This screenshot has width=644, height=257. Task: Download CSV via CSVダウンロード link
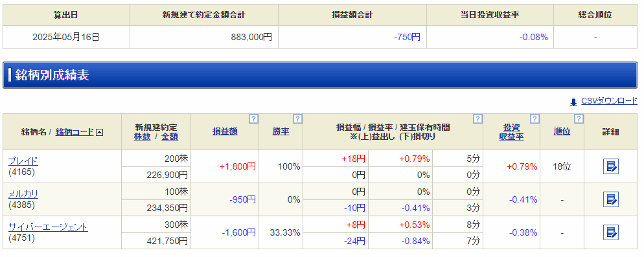click(609, 101)
